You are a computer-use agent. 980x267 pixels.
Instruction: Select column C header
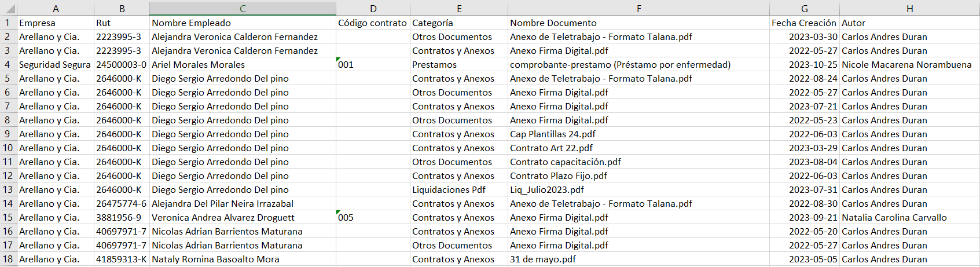243,8
